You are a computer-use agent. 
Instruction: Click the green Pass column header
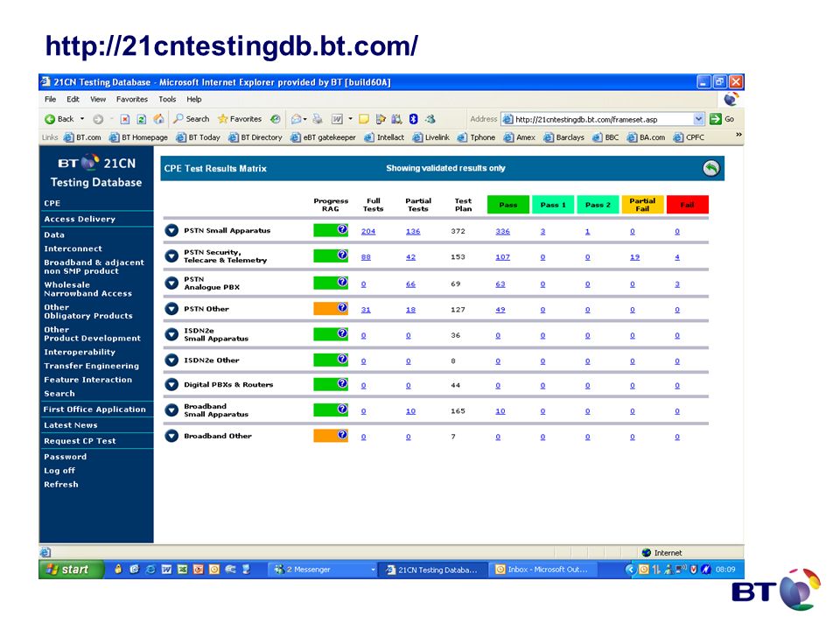tap(507, 205)
